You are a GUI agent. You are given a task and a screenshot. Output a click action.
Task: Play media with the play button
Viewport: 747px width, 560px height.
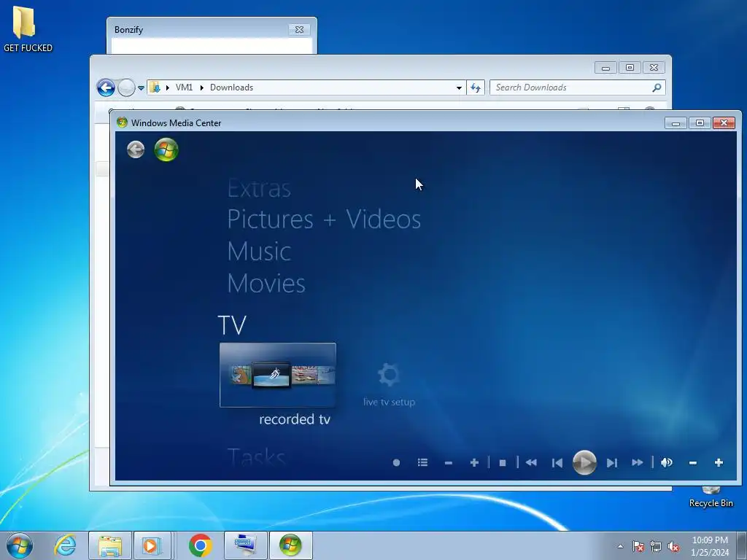pos(584,462)
